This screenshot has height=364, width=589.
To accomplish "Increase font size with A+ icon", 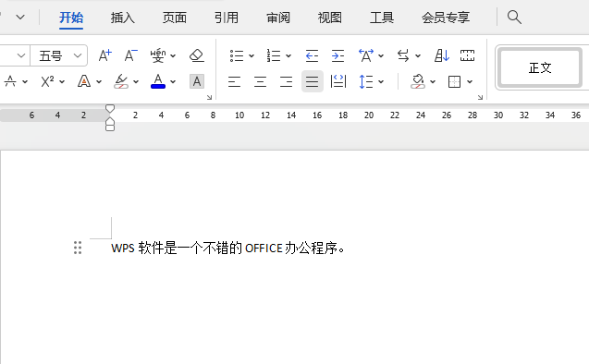I will click(x=104, y=55).
